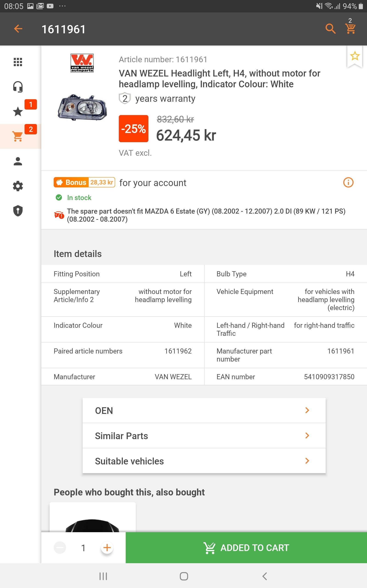View the headlight product image
Image resolution: width=367 pixels, height=588 pixels.
click(82, 107)
